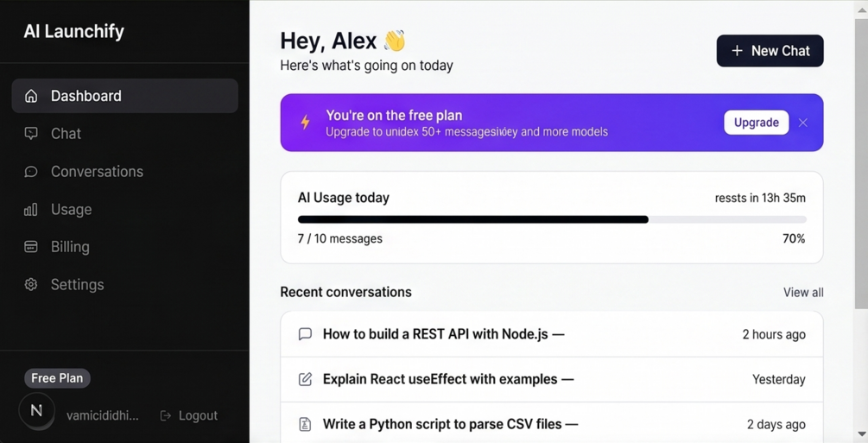Go to the Billing page

[125, 247]
